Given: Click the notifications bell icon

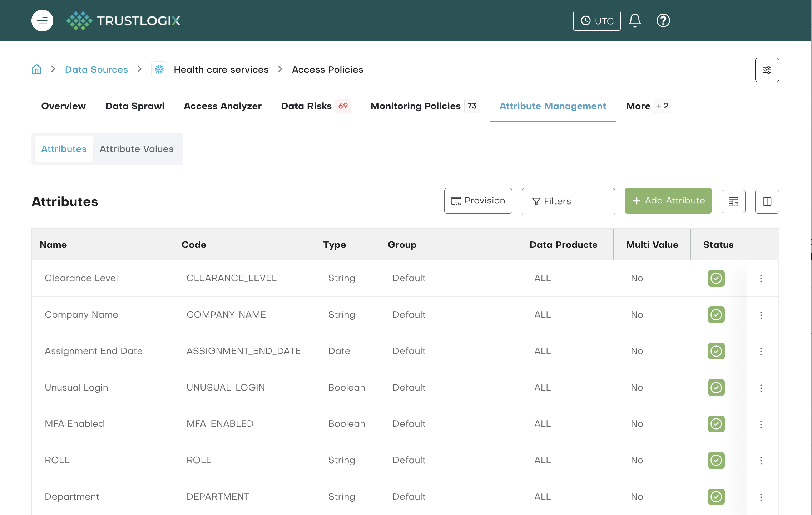Looking at the screenshot, I should [x=635, y=21].
